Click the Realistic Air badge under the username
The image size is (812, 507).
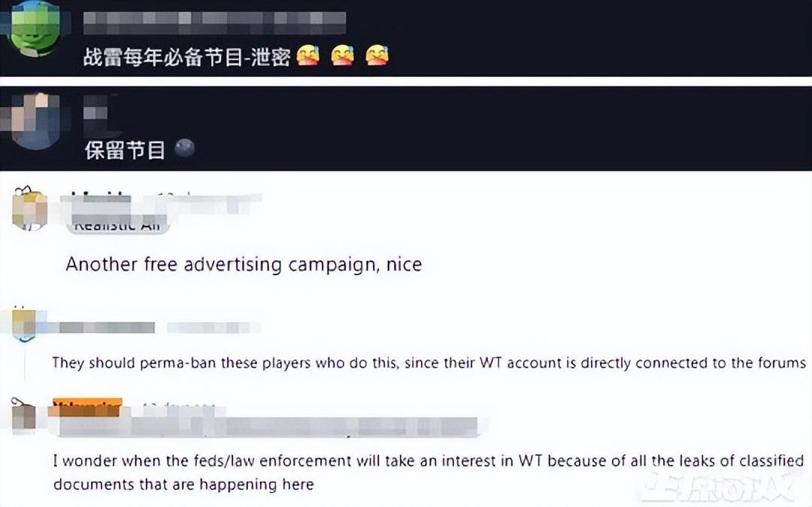click(118, 226)
